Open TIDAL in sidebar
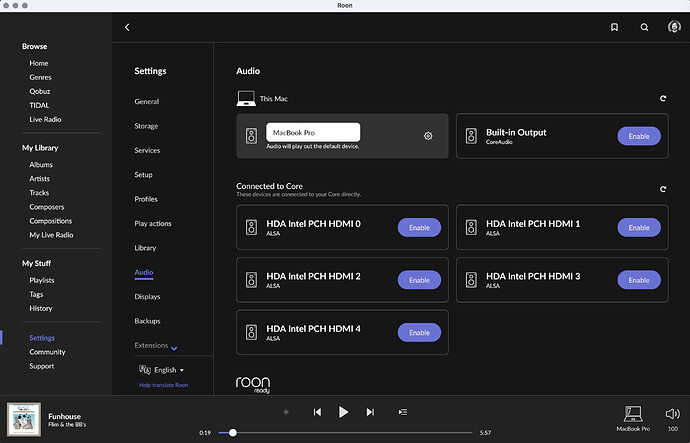Image resolution: width=690 pixels, height=443 pixels. 39,105
